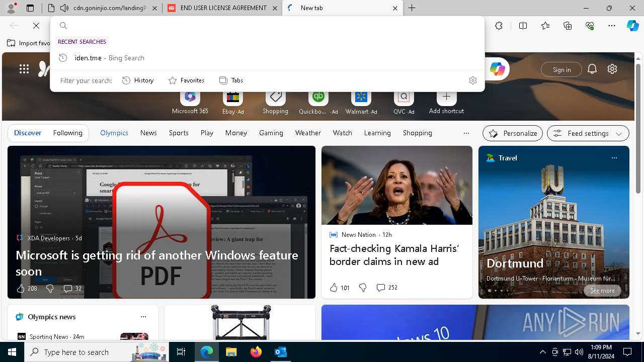This screenshot has height=362, width=644.
Task: Select iden.tme recent search suggestion
Action: pos(267,58)
